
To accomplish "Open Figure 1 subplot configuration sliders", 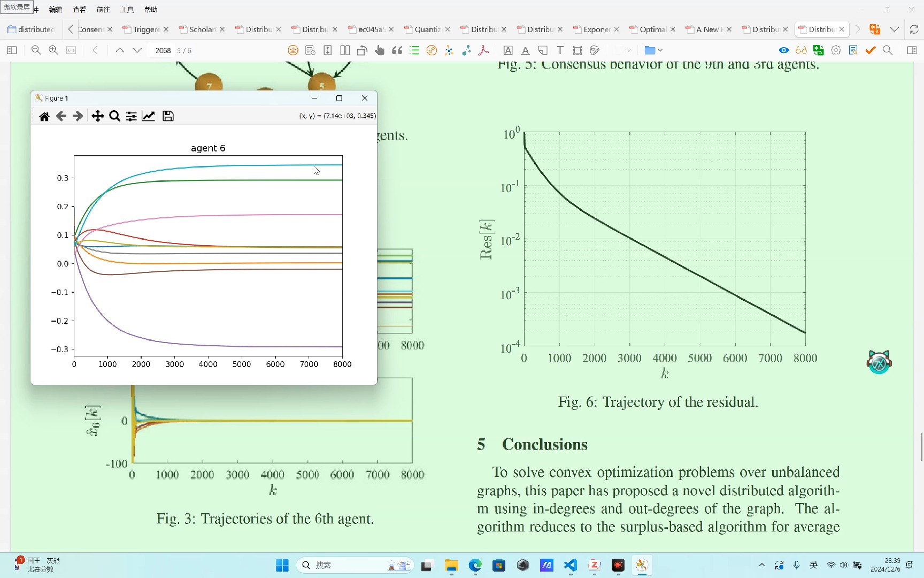I will [x=131, y=116].
